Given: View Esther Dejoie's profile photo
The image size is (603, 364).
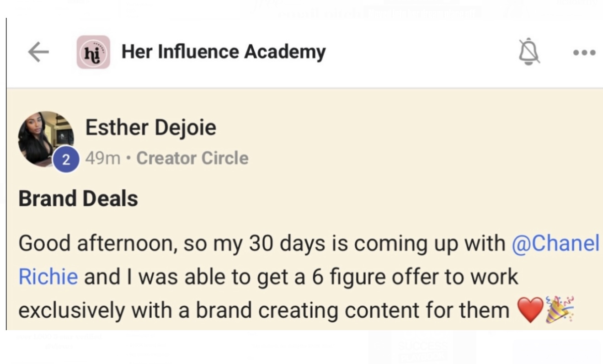Looking at the screenshot, I should coord(46,138).
